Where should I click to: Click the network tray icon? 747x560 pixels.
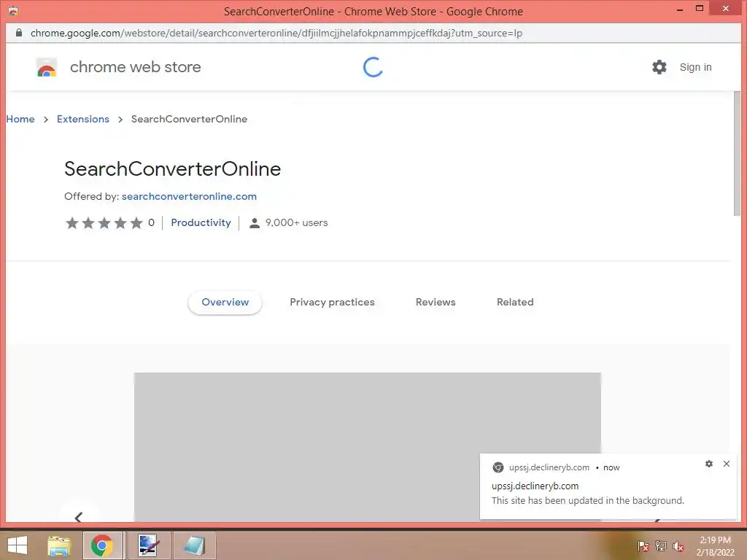660,546
